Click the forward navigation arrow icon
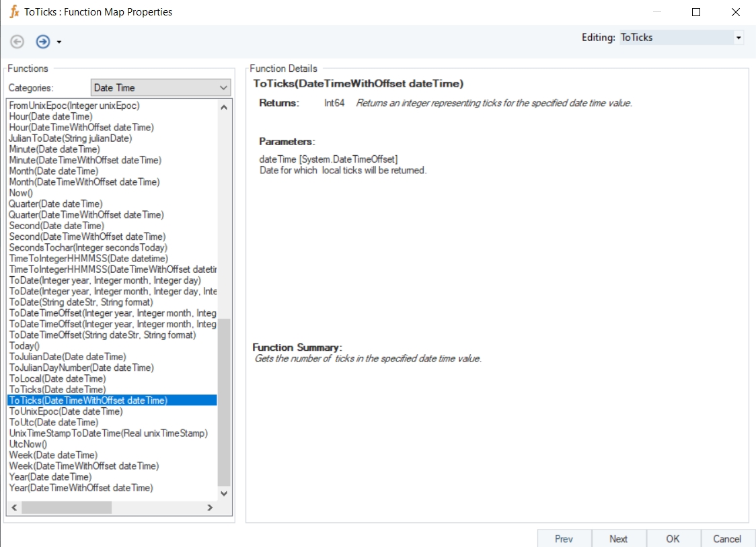Screen dimensions: 756x547 click(x=43, y=42)
